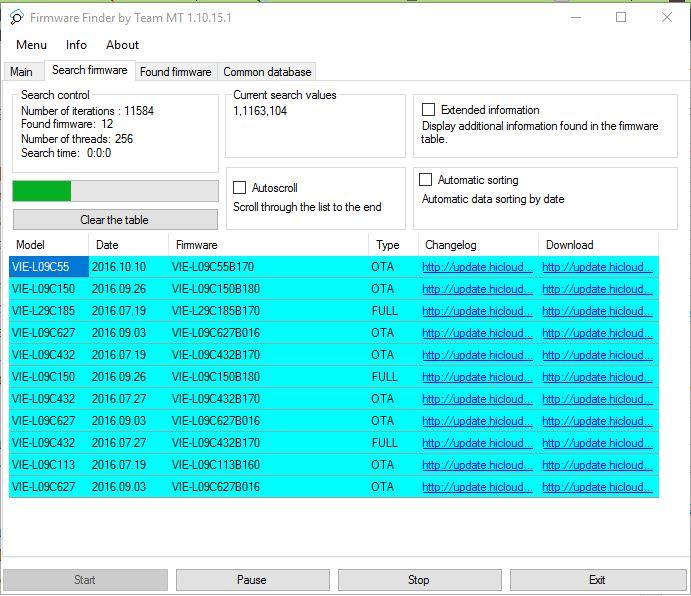Screen dimensions: 691x596
Task: Click firmware VIE-L09C113B160 cell
Action: click(268, 465)
